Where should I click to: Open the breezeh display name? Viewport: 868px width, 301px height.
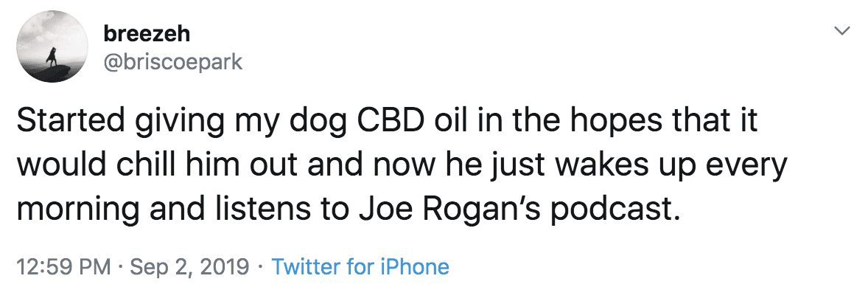(147, 34)
